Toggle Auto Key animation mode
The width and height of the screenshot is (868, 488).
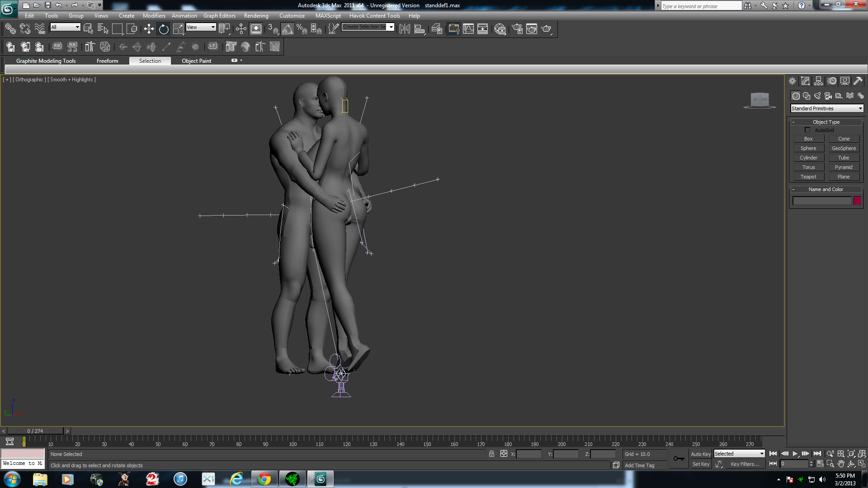pyautogui.click(x=701, y=454)
